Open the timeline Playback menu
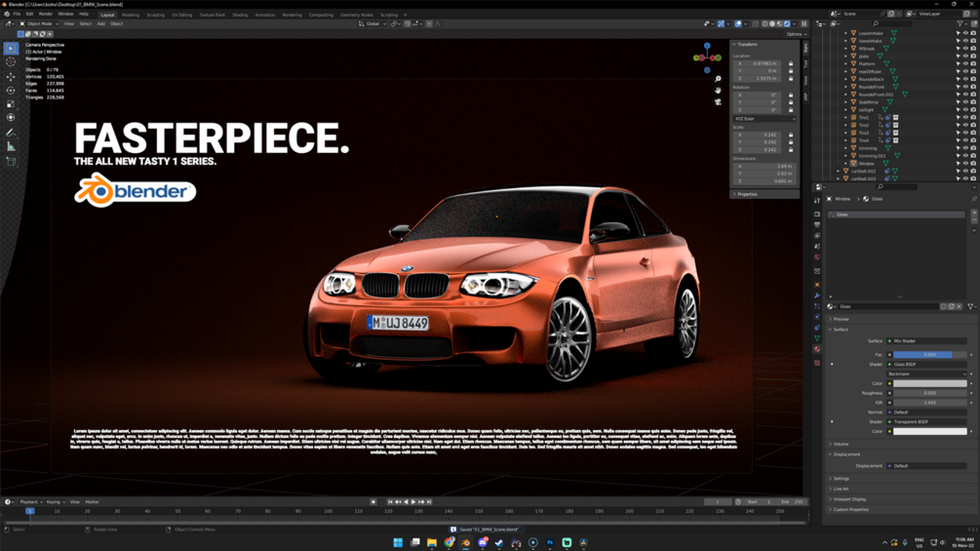Image resolution: width=980 pixels, height=551 pixels. (30, 501)
